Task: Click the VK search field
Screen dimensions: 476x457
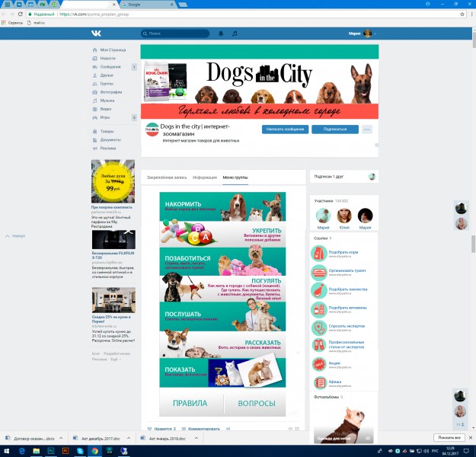Action: [x=175, y=34]
